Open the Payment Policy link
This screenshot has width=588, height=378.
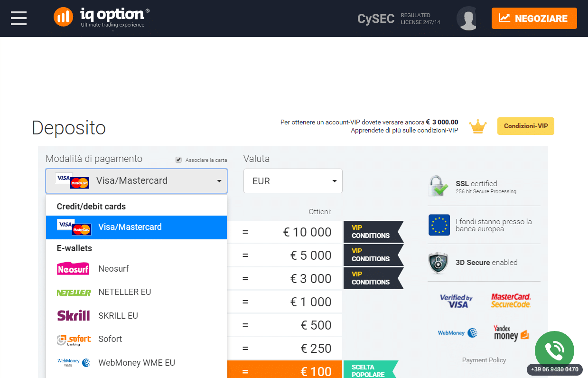(x=484, y=360)
